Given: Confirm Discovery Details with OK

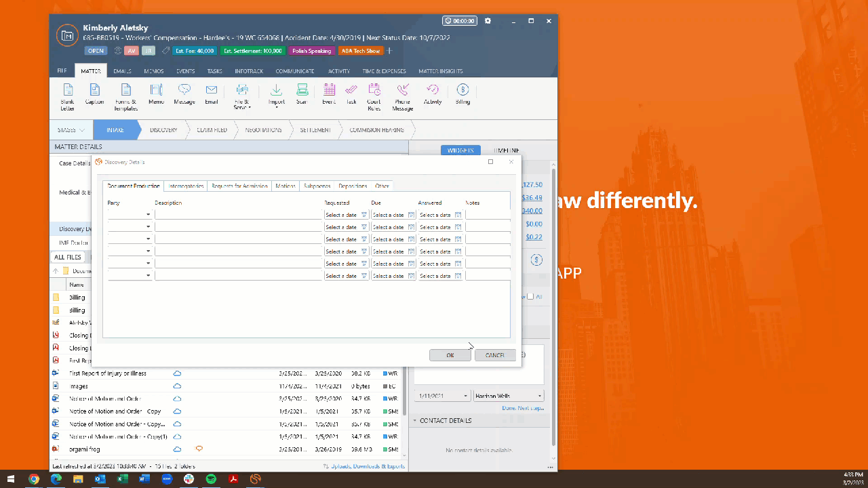Looking at the screenshot, I should (450, 355).
